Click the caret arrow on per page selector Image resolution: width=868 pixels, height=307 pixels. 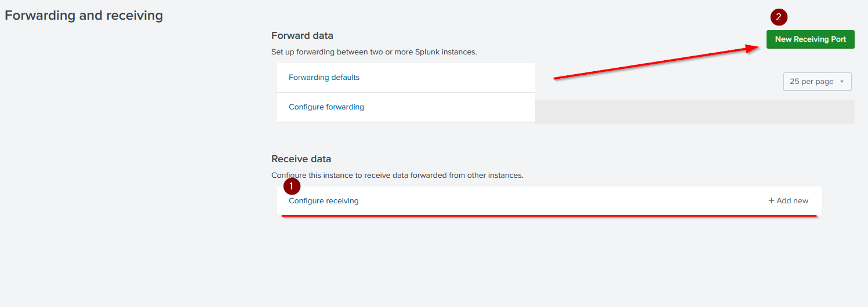[841, 82]
